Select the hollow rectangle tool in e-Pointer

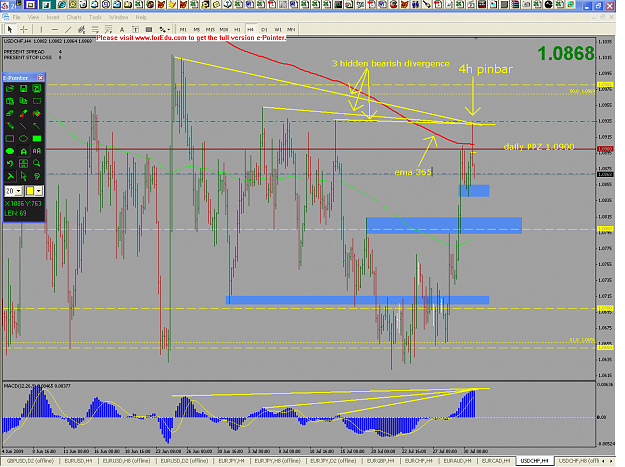(10, 139)
